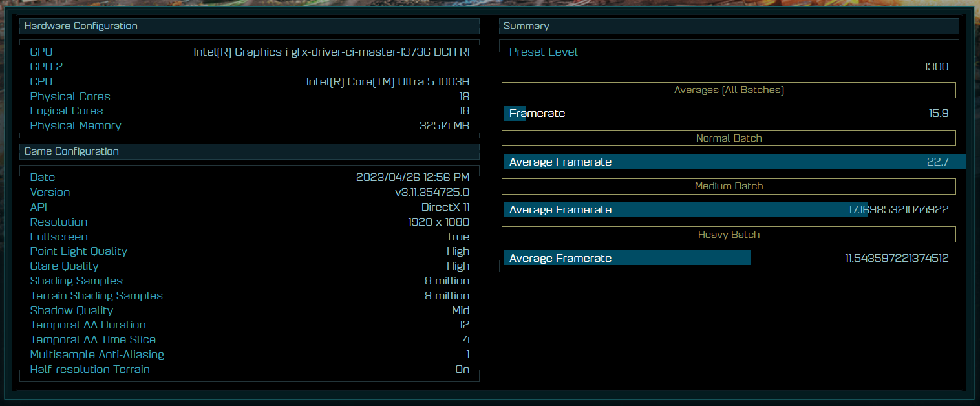Viewport: 980px width, 406px height.
Task: Click the Glare Quality High value
Action: pyautogui.click(x=458, y=266)
